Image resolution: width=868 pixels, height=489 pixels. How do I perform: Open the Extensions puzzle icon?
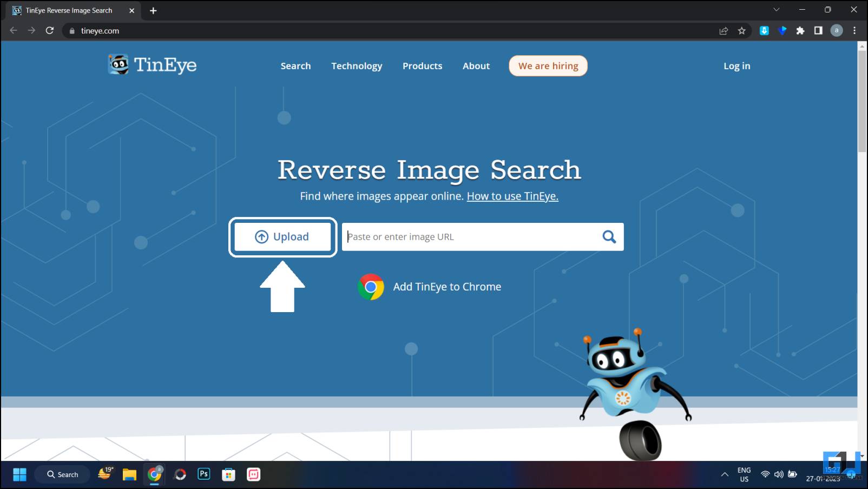(800, 31)
